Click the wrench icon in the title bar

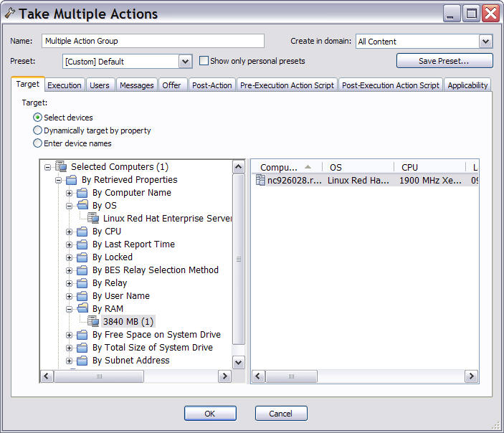(x=10, y=13)
